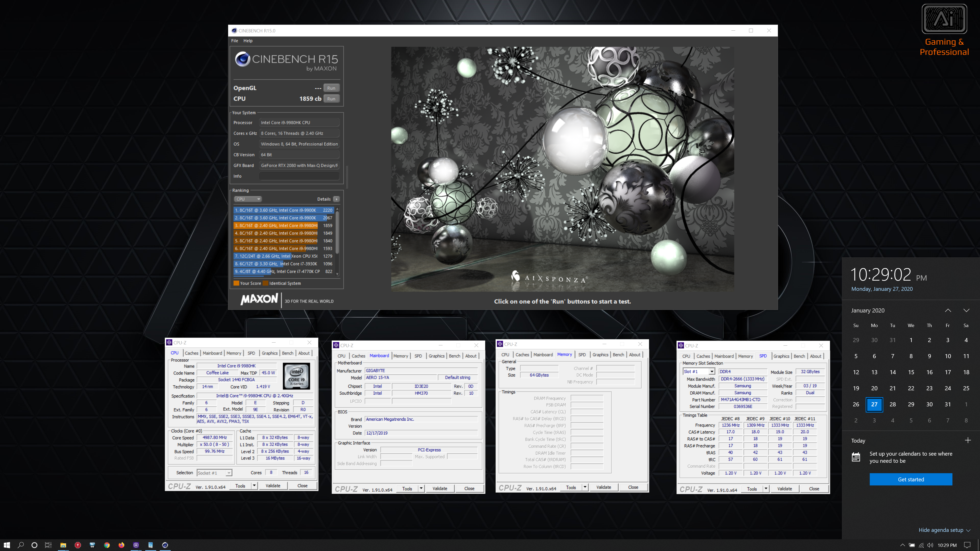Open Bench tab in first CPU-Z window
Viewport: 980px width, 551px height.
288,353
